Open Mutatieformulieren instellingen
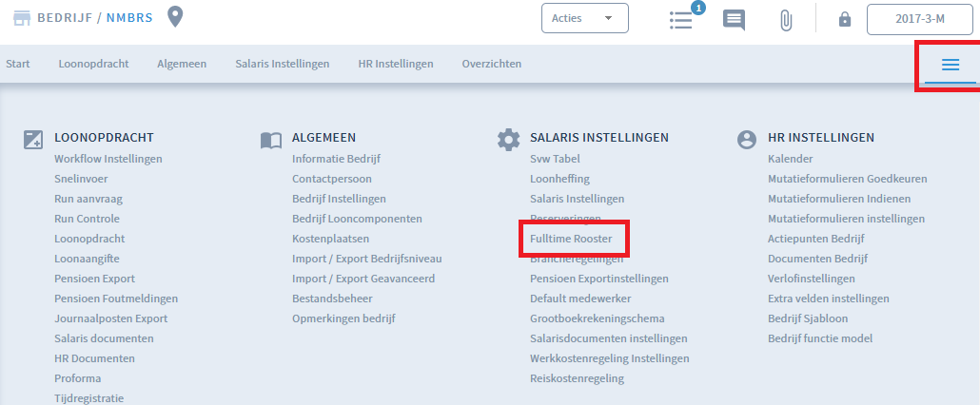Image resolution: width=980 pixels, height=405 pixels. tap(846, 219)
